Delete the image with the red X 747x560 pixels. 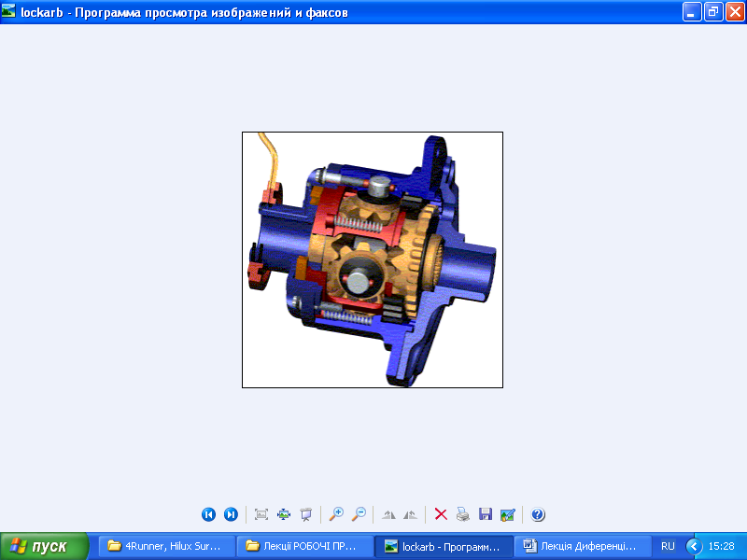tap(441, 514)
